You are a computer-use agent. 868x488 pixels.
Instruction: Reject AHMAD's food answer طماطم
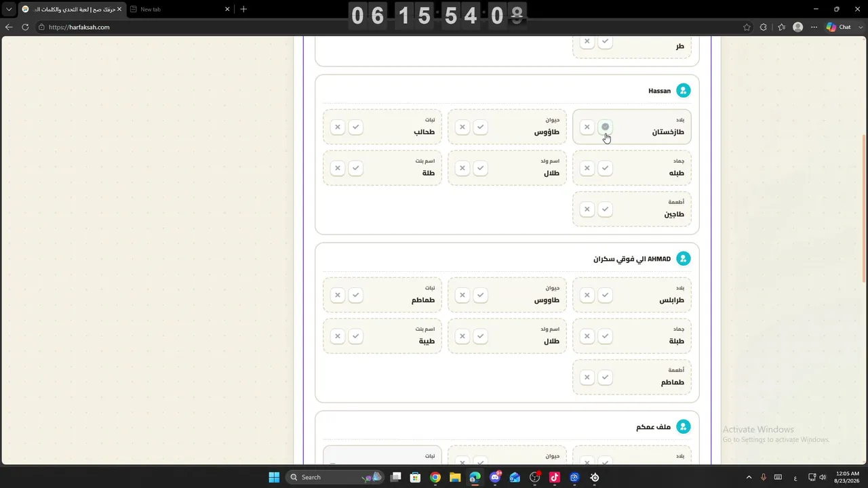pyautogui.click(x=587, y=377)
